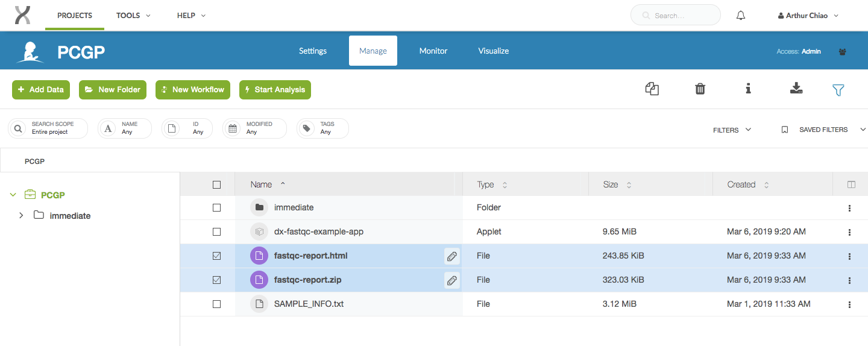Open the Search Scope filter dropdown
The image size is (868, 346).
coord(48,128)
